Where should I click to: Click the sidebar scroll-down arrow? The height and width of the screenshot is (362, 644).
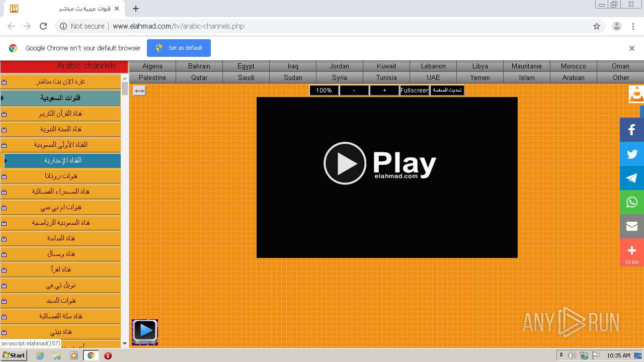[125, 343]
